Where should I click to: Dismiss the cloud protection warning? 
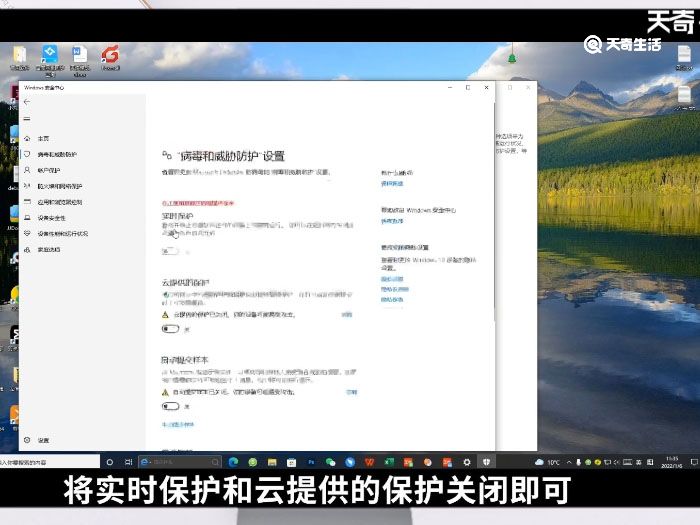[347, 315]
